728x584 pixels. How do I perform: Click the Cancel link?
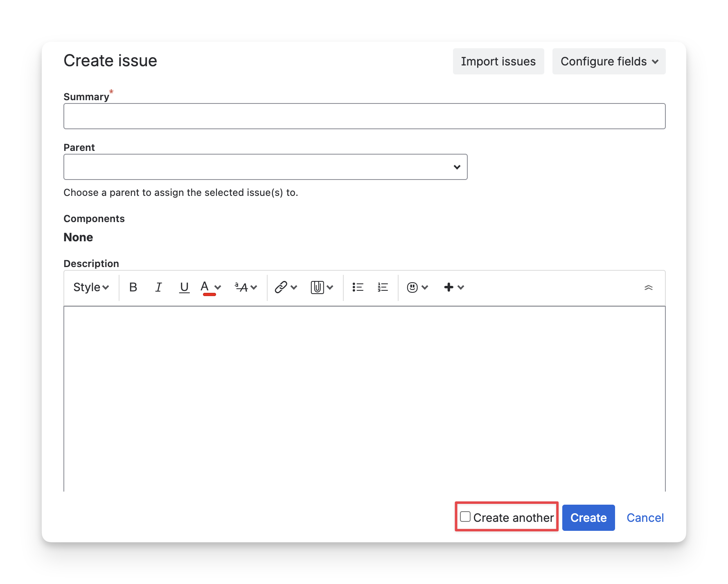(x=645, y=518)
